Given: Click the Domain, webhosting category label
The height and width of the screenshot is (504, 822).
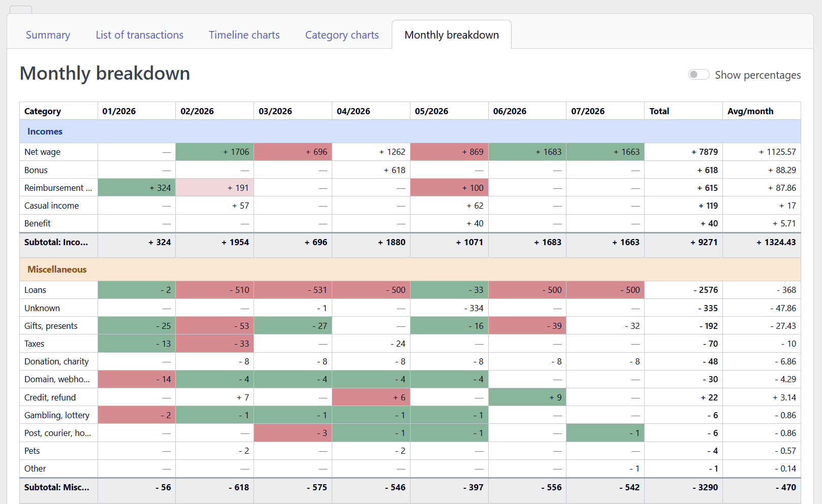Looking at the screenshot, I should point(57,379).
